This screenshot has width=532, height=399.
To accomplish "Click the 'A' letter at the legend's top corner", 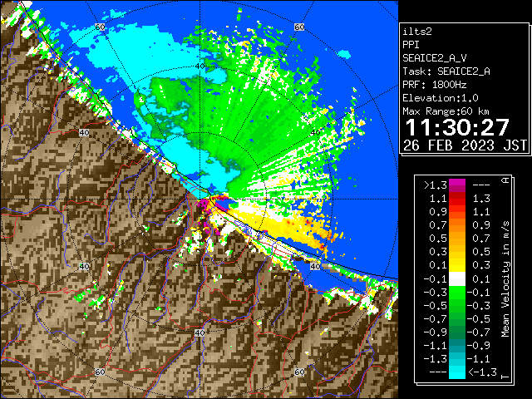I will pos(505,180).
